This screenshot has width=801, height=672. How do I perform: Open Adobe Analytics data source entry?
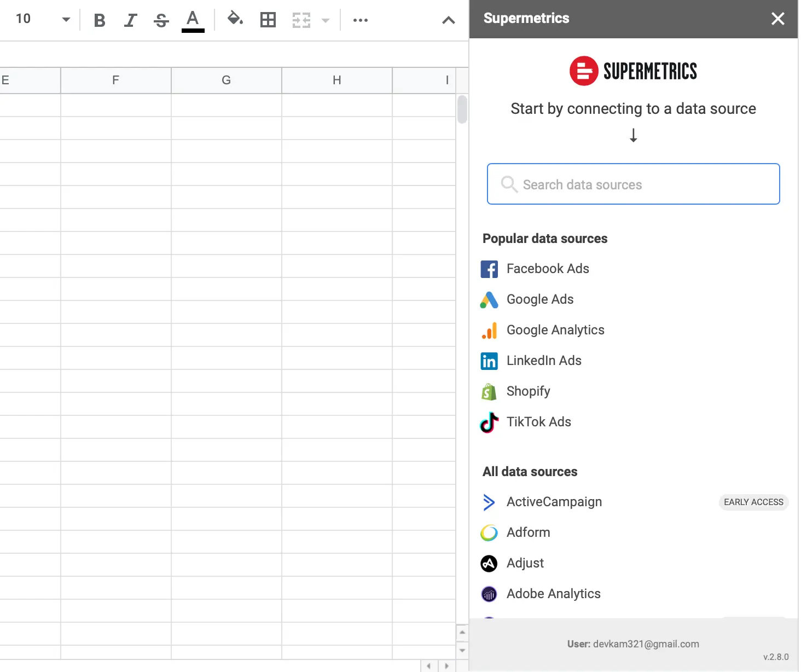554,594
